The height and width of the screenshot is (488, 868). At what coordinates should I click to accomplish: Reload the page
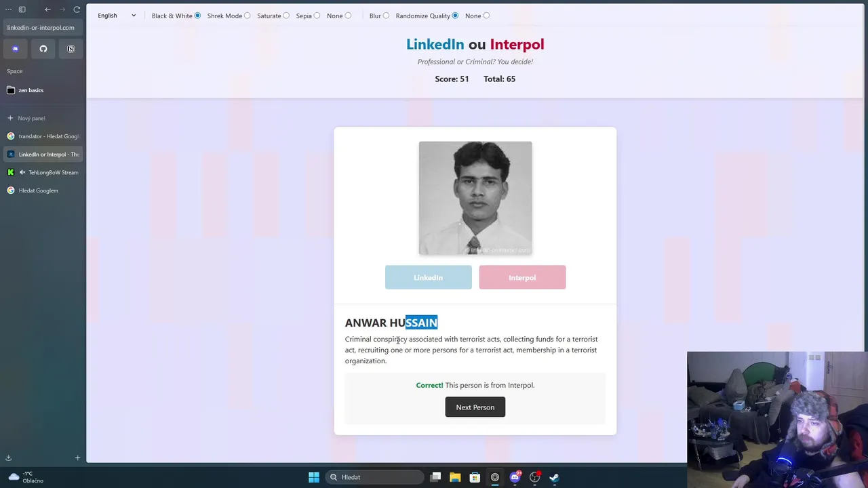click(x=77, y=9)
